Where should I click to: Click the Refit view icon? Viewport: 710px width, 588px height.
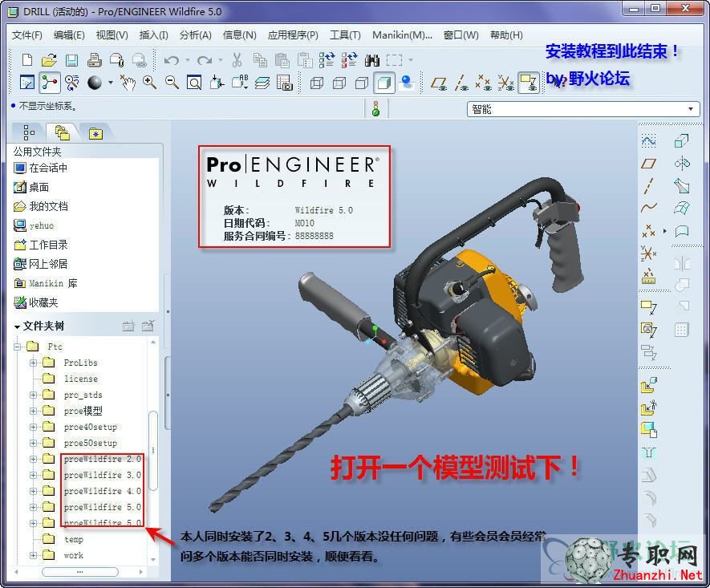(x=194, y=83)
